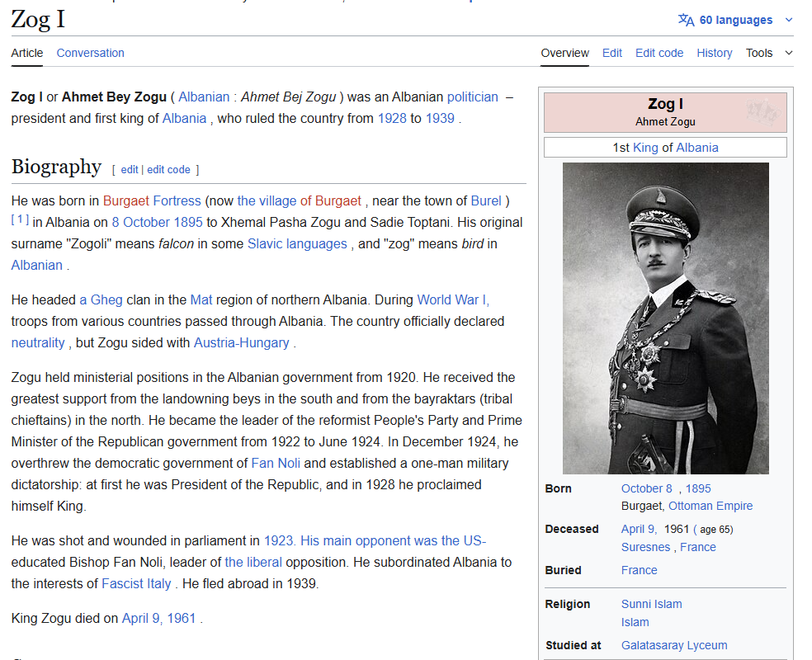Viewport: 812px width, 660px height.
Task: Click the Sunni Islam link
Action: [x=651, y=604]
